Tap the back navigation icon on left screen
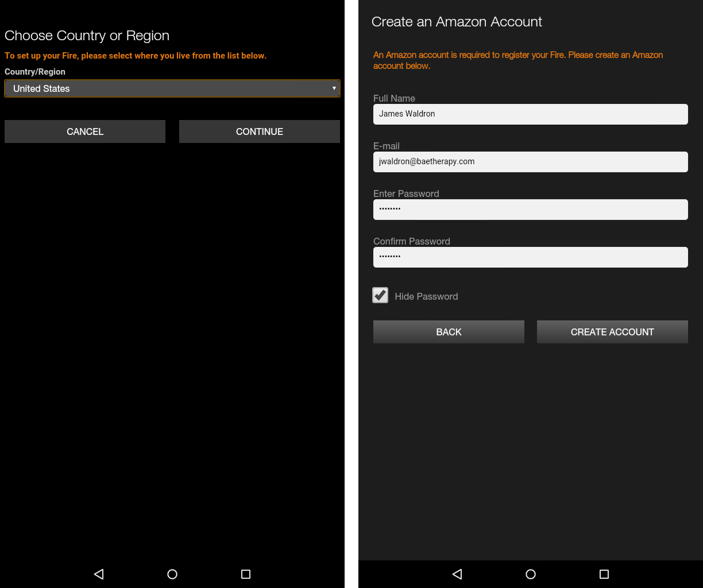 pos(99,574)
